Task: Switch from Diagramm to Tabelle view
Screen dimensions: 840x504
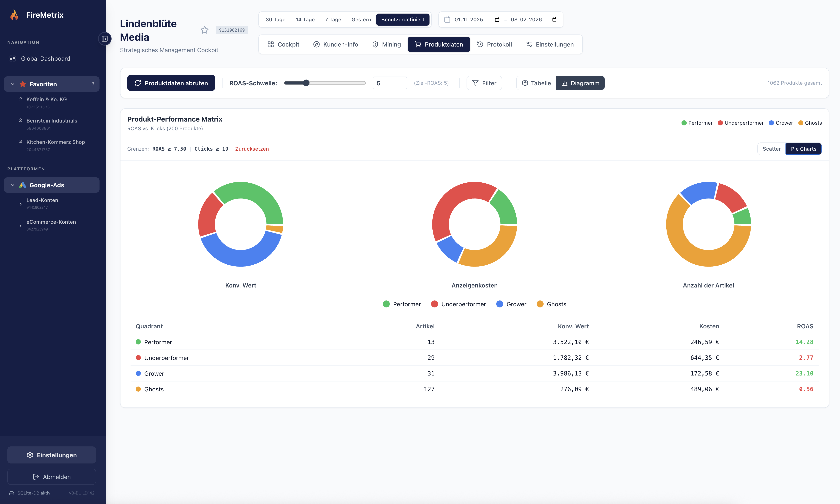Action: click(536, 83)
